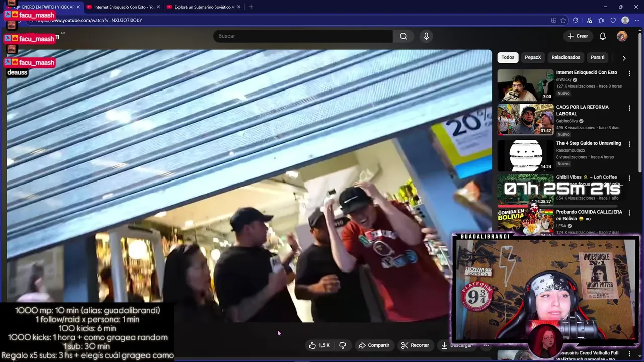Image resolution: width=644 pixels, height=362 pixels.
Task: Click the playing video frame to pause
Action: pos(249,186)
